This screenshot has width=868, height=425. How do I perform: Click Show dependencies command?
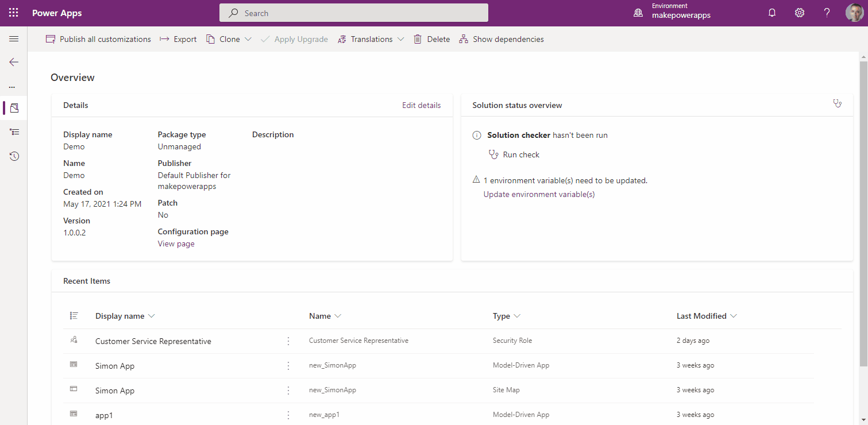click(x=501, y=39)
